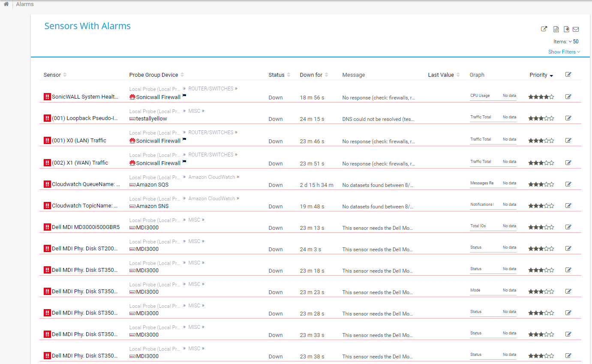Click the flag icon in the X1 (WAN) Traffic row
This screenshot has width=592, height=364.
[x=184, y=162]
